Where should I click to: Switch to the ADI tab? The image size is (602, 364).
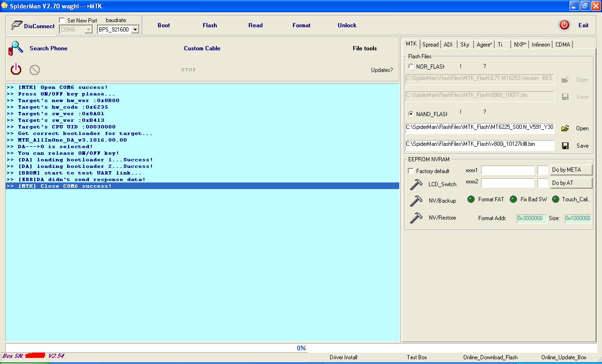[448, 45]
